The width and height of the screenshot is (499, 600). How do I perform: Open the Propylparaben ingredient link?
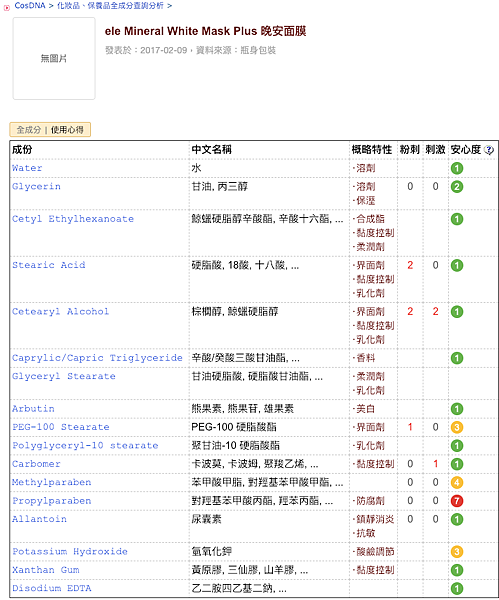point(52,501)
